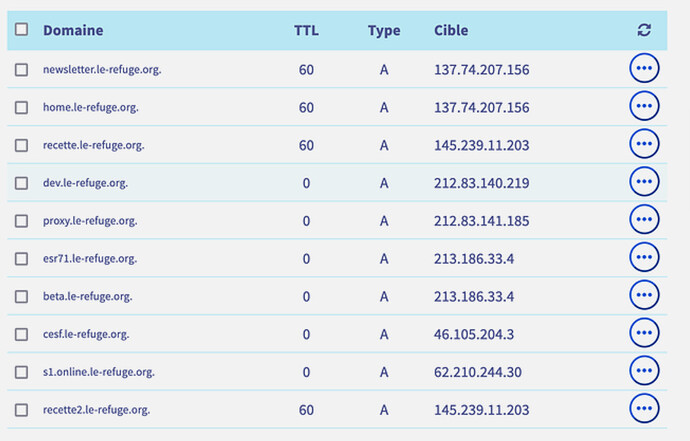Open actions menu for recette.le-refuge.org
Image resolution: width=690 pixels, height=441 pixels.
[644, 144]
